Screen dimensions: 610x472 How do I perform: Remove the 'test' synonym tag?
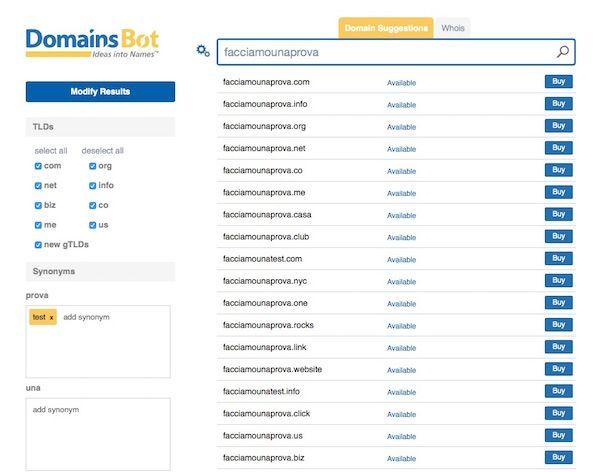click(x=51, y=318)
